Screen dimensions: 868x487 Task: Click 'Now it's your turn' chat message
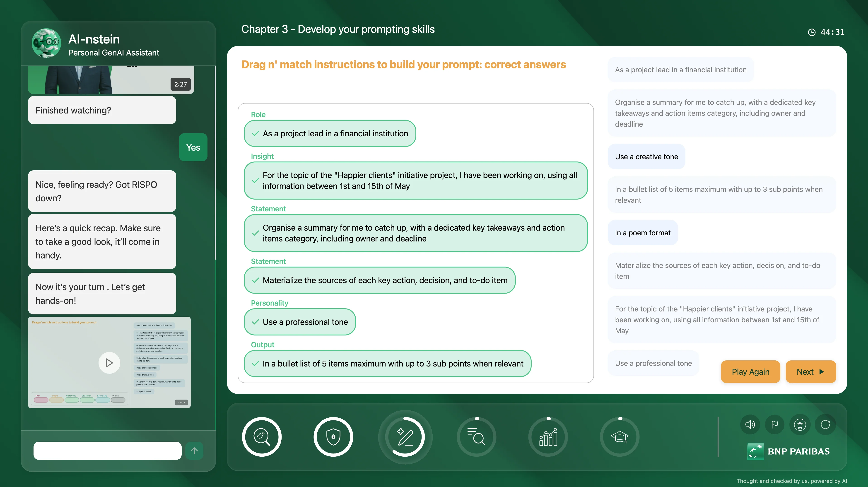pos(102,294)
